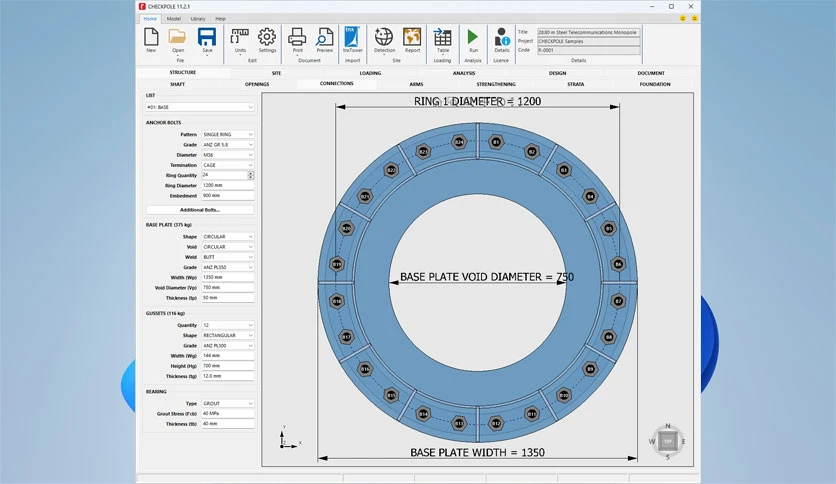Open the ARMS sub-tab

pyautogui.click(x=416, y=84)
